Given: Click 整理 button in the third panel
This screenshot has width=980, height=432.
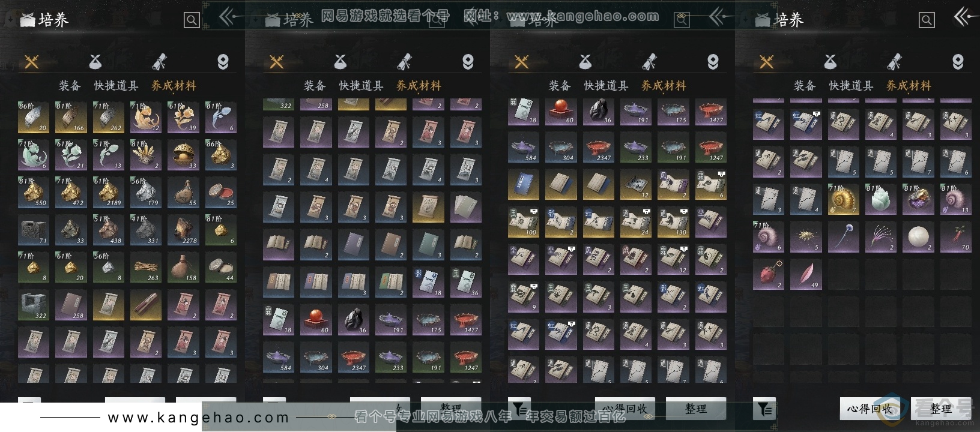Looking at the screenshot, I should click(696, 409).
